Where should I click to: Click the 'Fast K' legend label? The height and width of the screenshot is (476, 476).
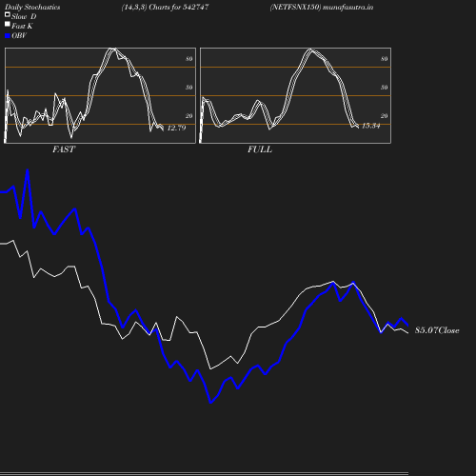(x=22, y=26)
